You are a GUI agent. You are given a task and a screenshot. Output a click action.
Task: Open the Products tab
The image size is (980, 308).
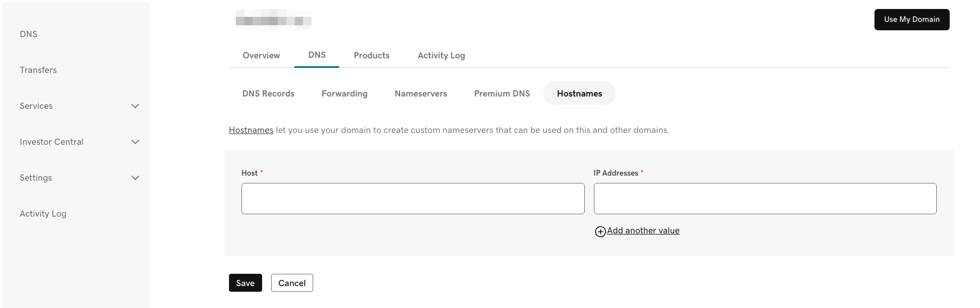(x=371, y=56)
